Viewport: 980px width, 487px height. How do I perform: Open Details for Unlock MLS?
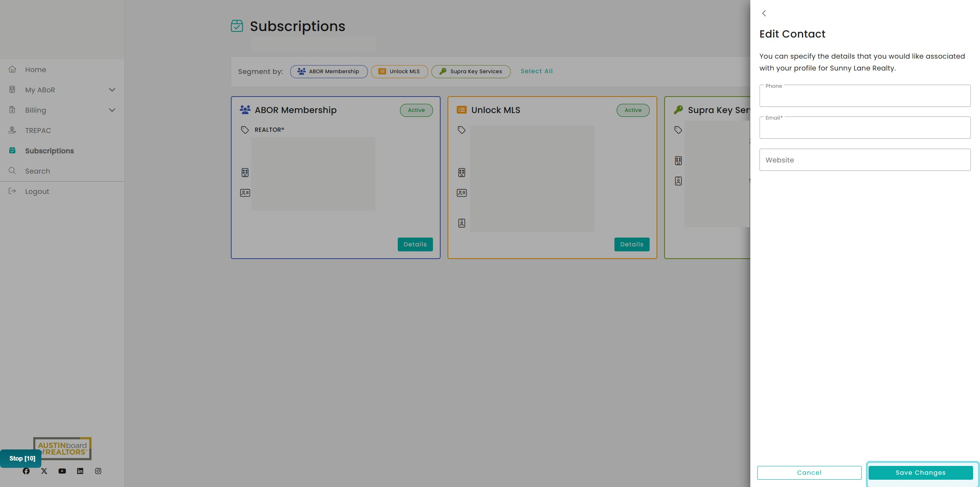pyautogui.click(x=632, y=244)
